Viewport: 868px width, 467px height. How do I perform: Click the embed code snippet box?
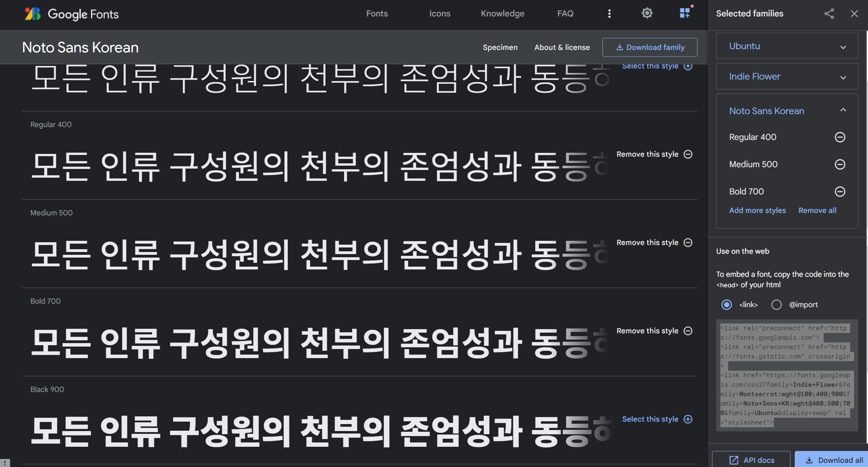pyautogui.click(x=787, y=375)
